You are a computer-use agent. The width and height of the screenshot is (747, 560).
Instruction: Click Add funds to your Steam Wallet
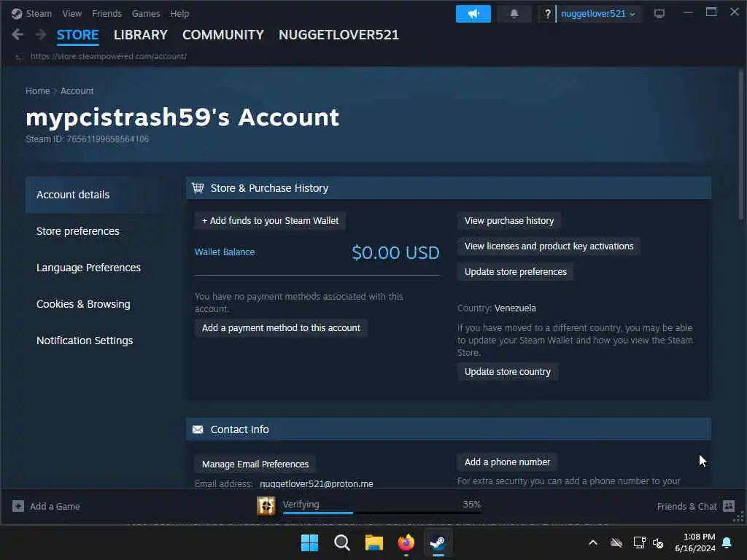270,221
